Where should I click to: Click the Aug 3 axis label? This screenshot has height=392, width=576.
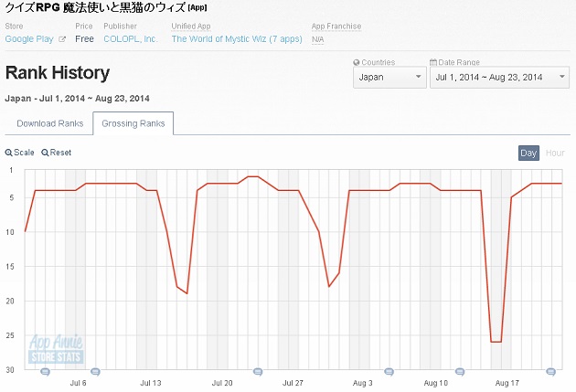(x=363, y=383)
